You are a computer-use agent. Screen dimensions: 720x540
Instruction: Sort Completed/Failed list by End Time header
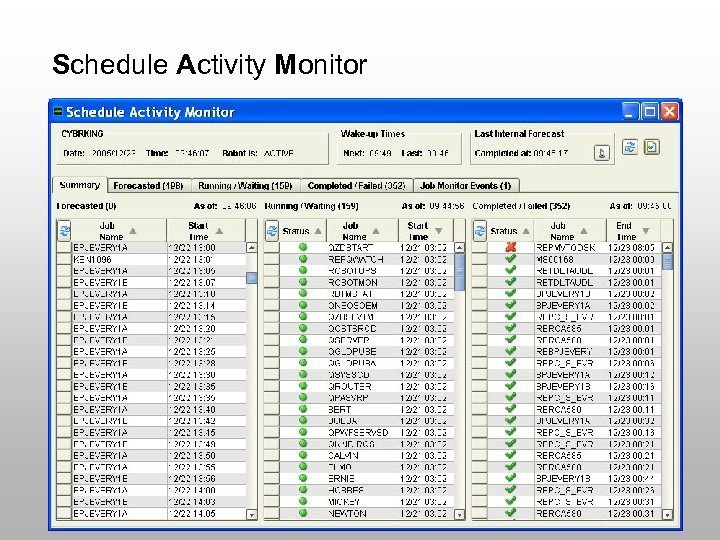[633, 231]
